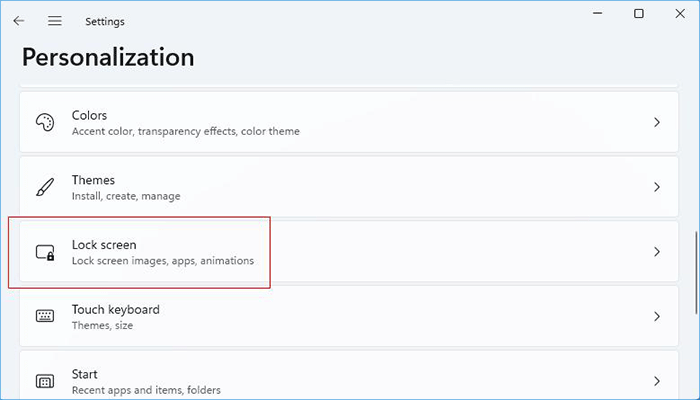Screen dimensions: 700x400
Task: Expand the Start row chevron
Action: (657, 381)
